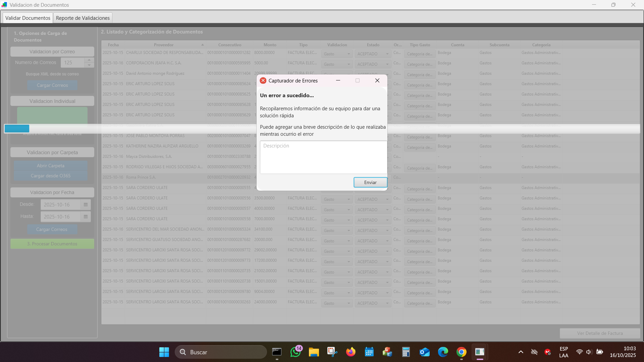The height and width of the screenshot is (362, 644).
Task: Open File Explorer taskbar icon
Action: pyautogui.click(x=314, y=352)
